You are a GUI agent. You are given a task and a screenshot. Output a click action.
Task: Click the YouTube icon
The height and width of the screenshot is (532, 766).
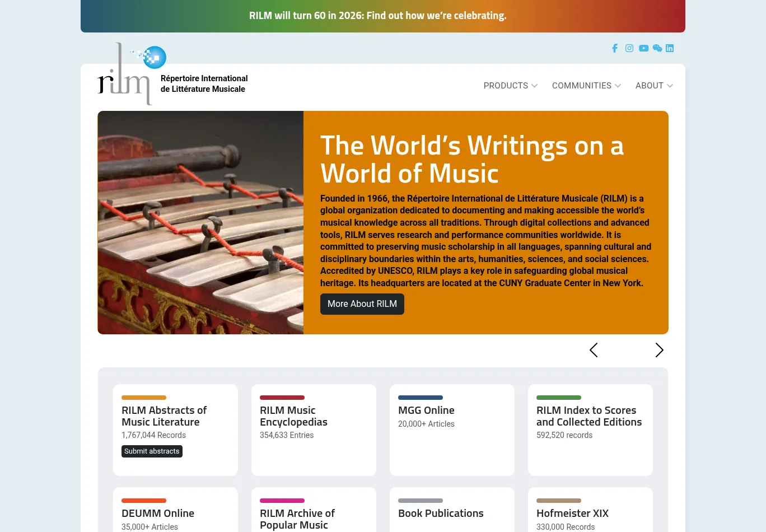coord(643,48)
